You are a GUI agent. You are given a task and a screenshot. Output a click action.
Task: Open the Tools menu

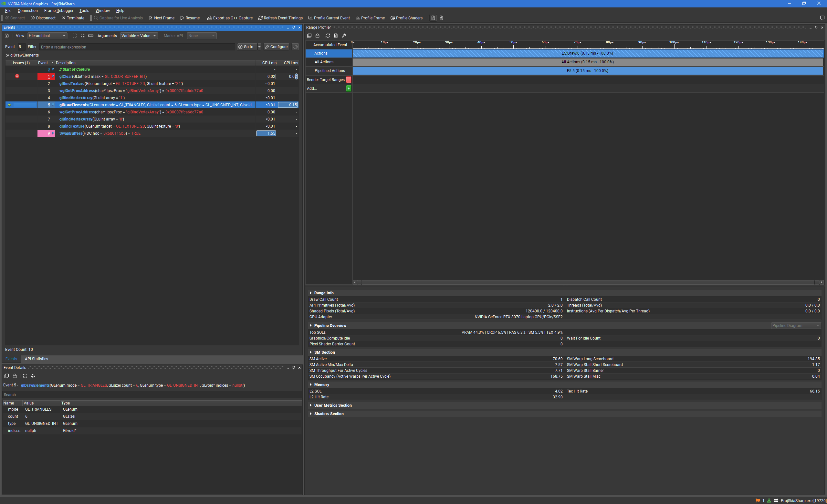(84, 10)
